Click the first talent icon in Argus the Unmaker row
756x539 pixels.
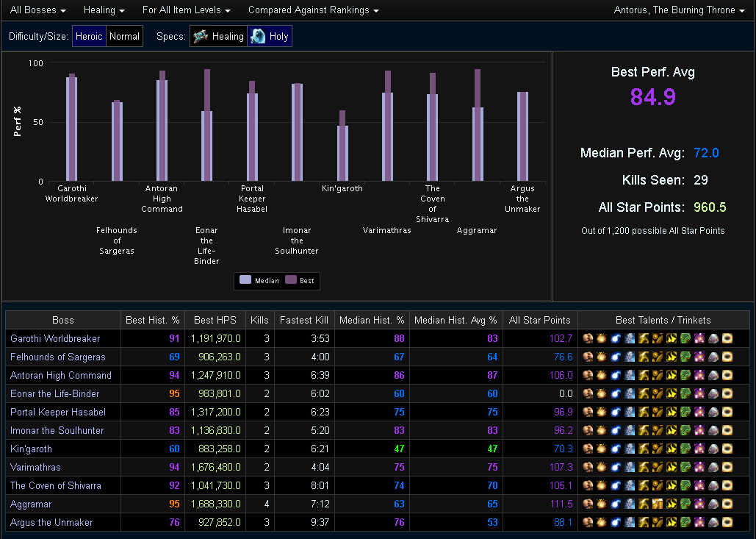point(588,523)
